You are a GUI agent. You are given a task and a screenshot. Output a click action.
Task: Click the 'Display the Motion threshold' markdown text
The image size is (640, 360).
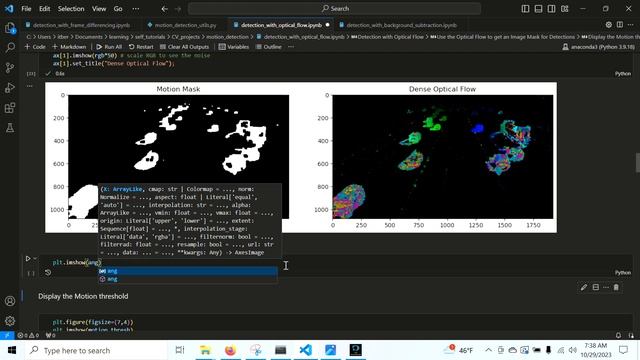tap(83, 296)
